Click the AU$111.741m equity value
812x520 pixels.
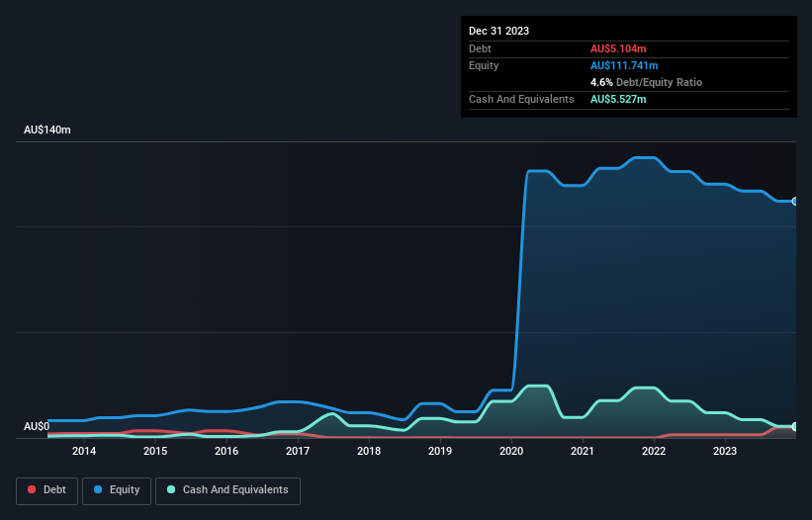pos(624,65)
